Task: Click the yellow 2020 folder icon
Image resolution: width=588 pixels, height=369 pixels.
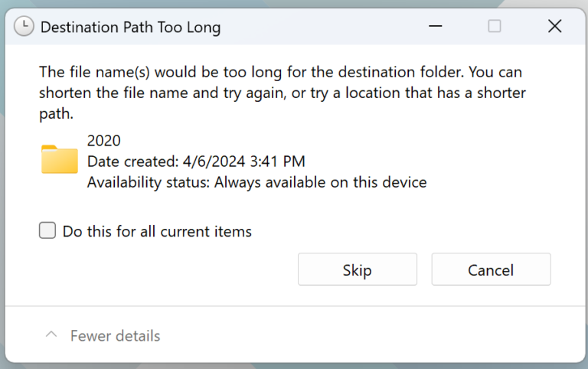Action: pyautogui.click(x=59, y=159)
